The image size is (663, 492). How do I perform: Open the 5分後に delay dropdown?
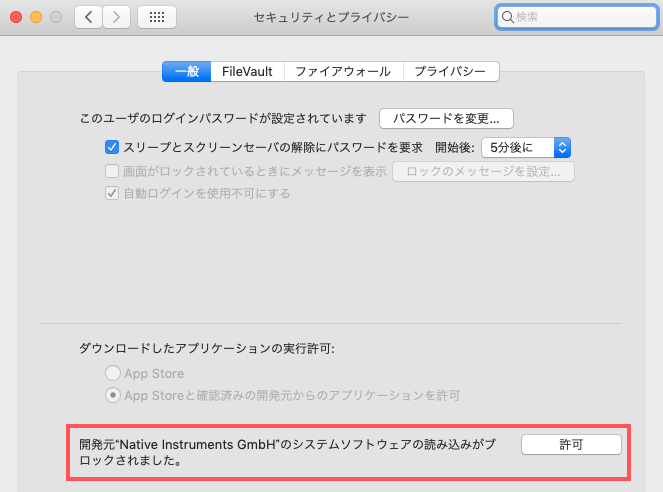pos(525,147)
